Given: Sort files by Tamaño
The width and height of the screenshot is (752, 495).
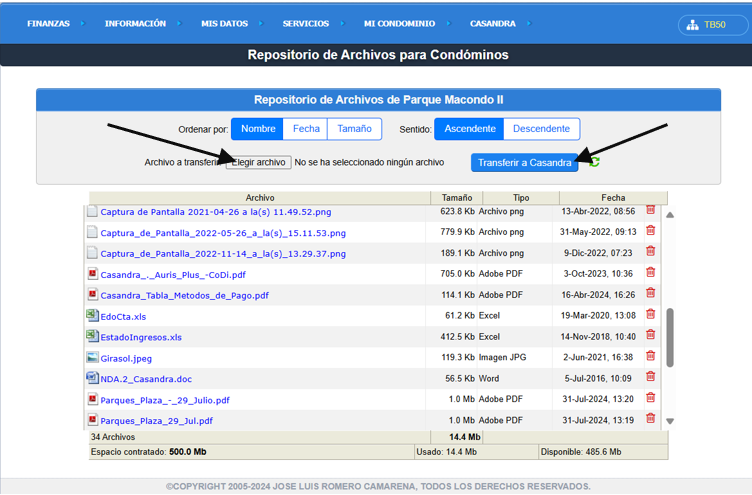Looking at the screenshot, I should pos(354,129).
